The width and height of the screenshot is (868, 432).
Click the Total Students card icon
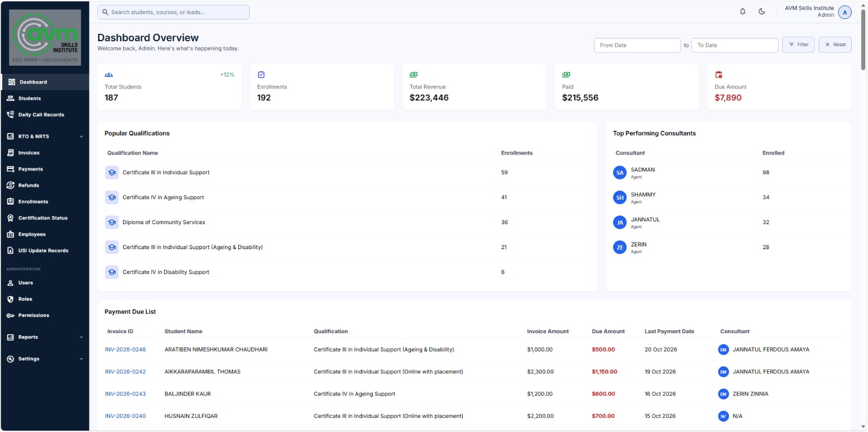pos(108,75)
